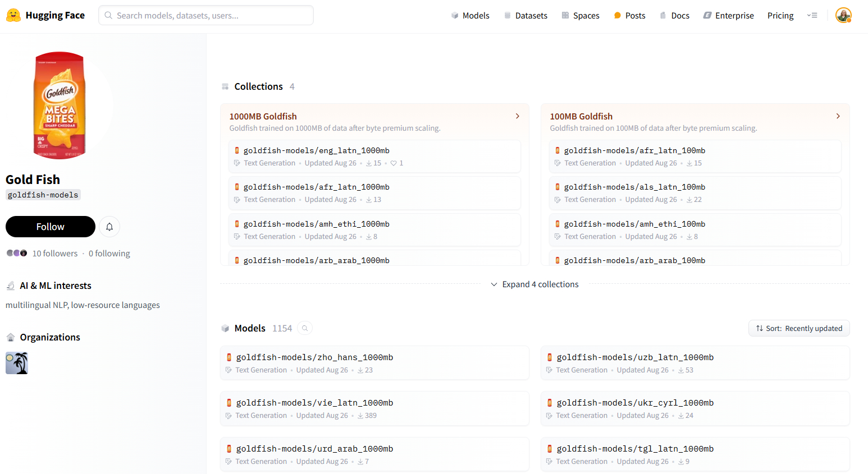This screenshot has width=868, height=474.
Task: Go to the Models nav item
Action: tap(470, 16)
